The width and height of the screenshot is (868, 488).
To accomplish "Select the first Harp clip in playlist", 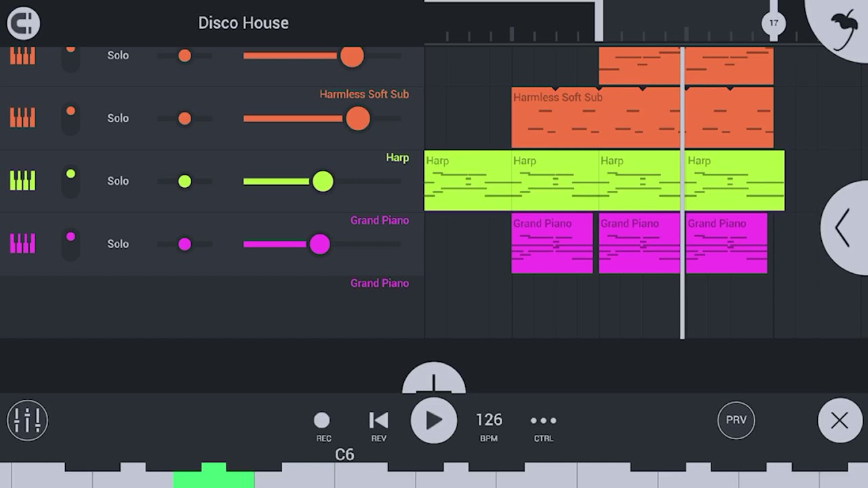I will point(467,180).
